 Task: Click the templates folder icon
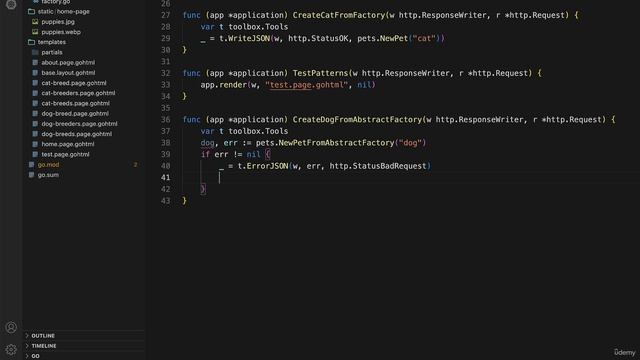click(x=31, y=42)
